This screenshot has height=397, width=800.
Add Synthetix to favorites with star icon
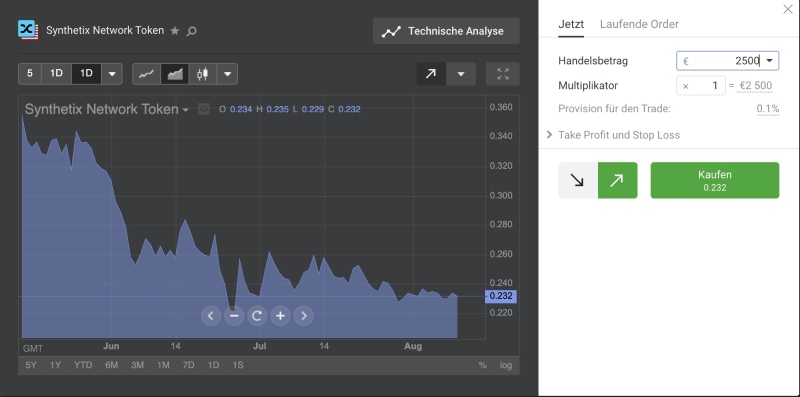tap(174, 31)
